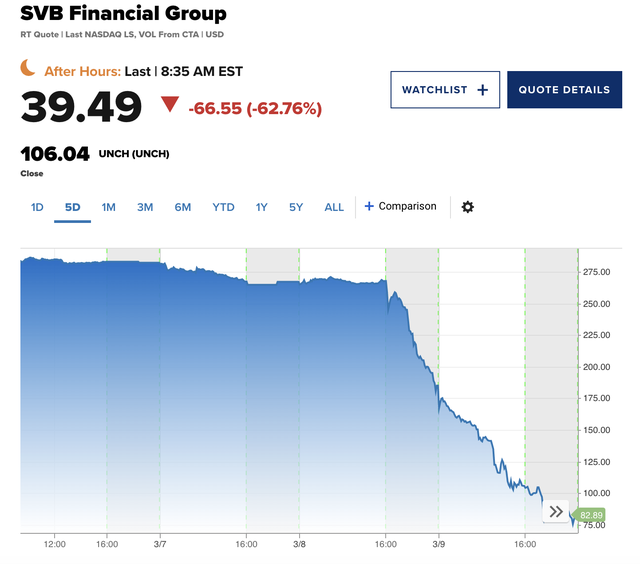Click the plus icon beside Comparison
Screen dimensions: 640x564
click(x=369, y=207)
